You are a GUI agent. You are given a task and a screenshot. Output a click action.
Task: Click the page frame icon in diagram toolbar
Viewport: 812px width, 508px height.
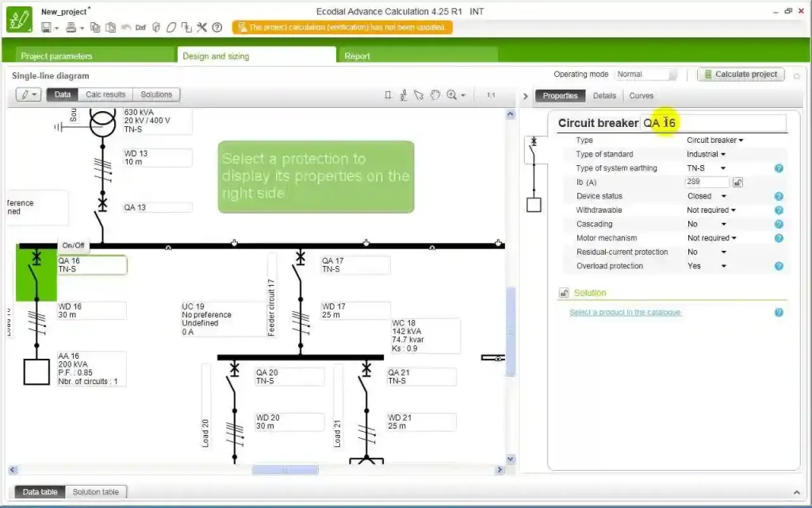pos(387,95)
